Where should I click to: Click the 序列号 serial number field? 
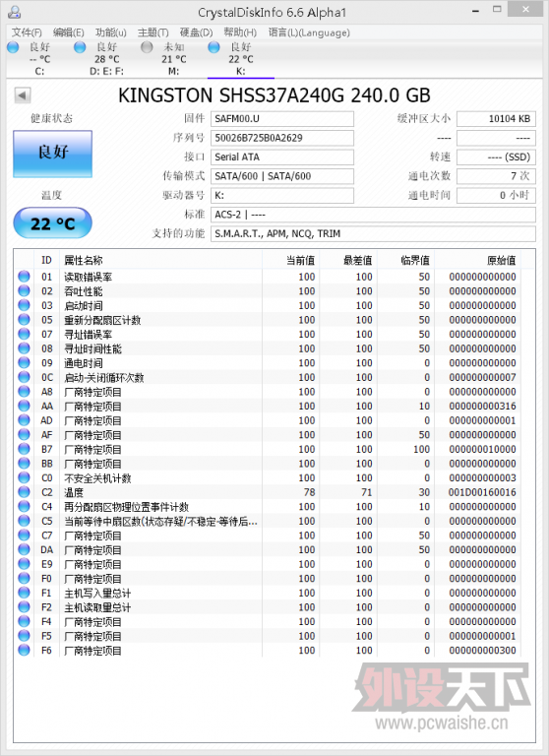coord(282,138)
